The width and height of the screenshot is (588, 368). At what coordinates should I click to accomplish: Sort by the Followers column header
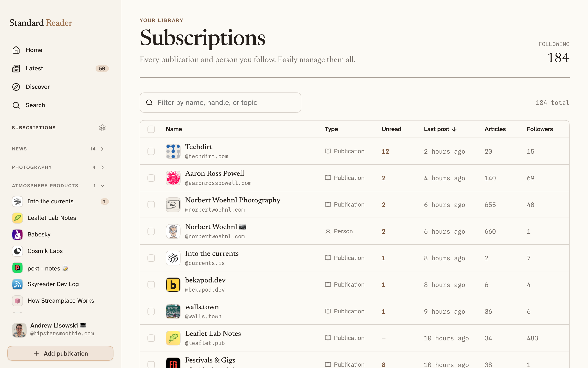pyautogui.click(x=540, y=129)
